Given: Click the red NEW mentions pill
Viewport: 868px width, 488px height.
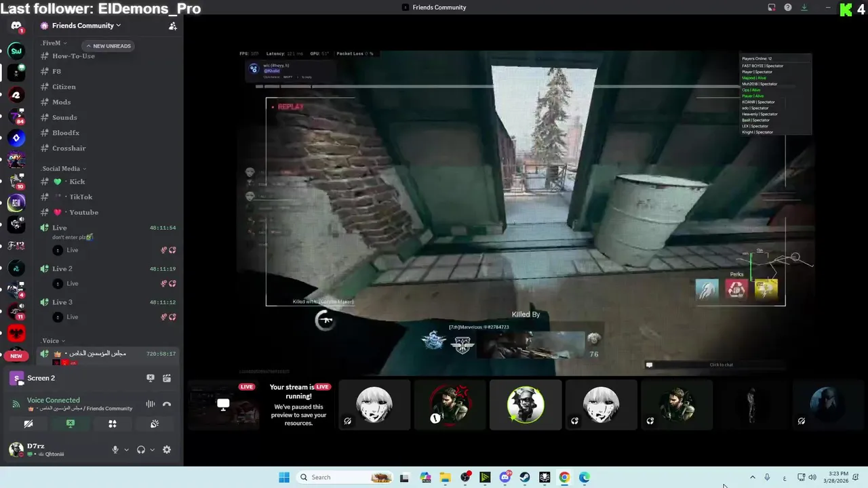Looking at the screenshot, I should (16, 356).
